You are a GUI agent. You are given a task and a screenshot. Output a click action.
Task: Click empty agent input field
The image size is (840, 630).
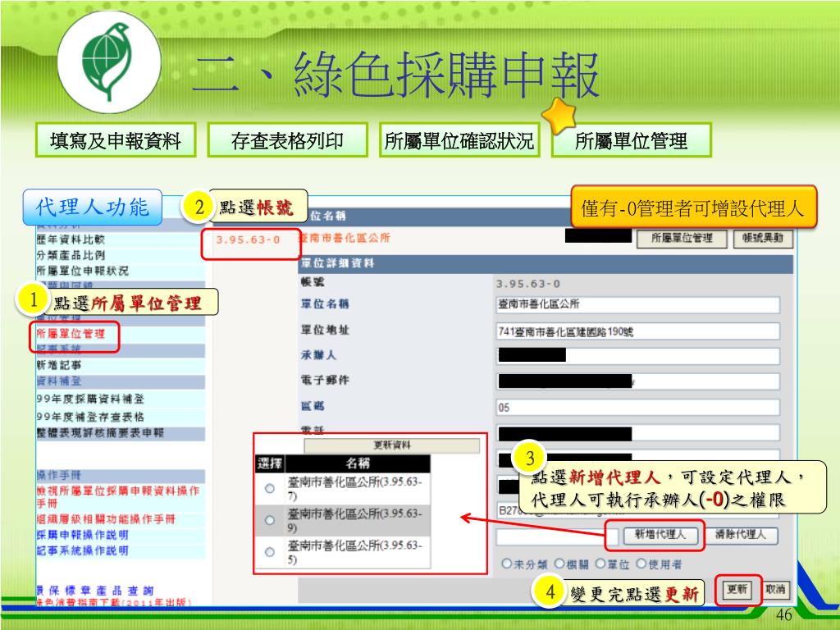[x=557, y=536]
